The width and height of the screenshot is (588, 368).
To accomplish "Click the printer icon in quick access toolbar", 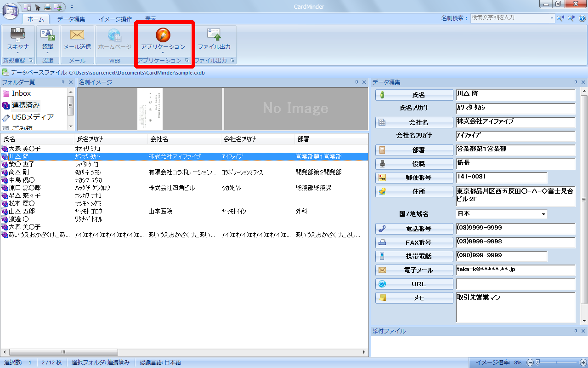I will 47,7.
